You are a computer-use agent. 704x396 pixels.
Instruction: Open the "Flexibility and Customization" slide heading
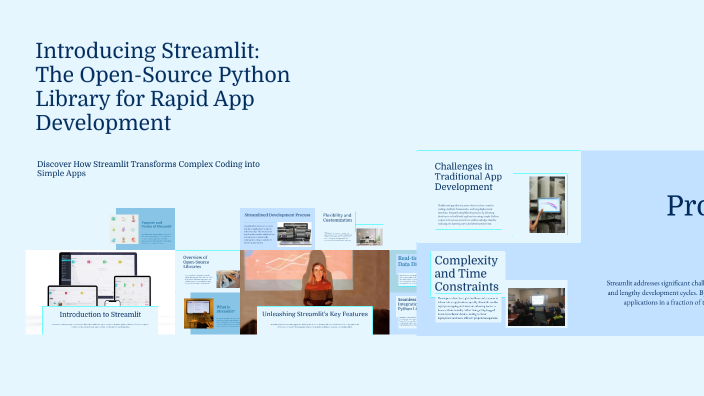pos(337,218)
